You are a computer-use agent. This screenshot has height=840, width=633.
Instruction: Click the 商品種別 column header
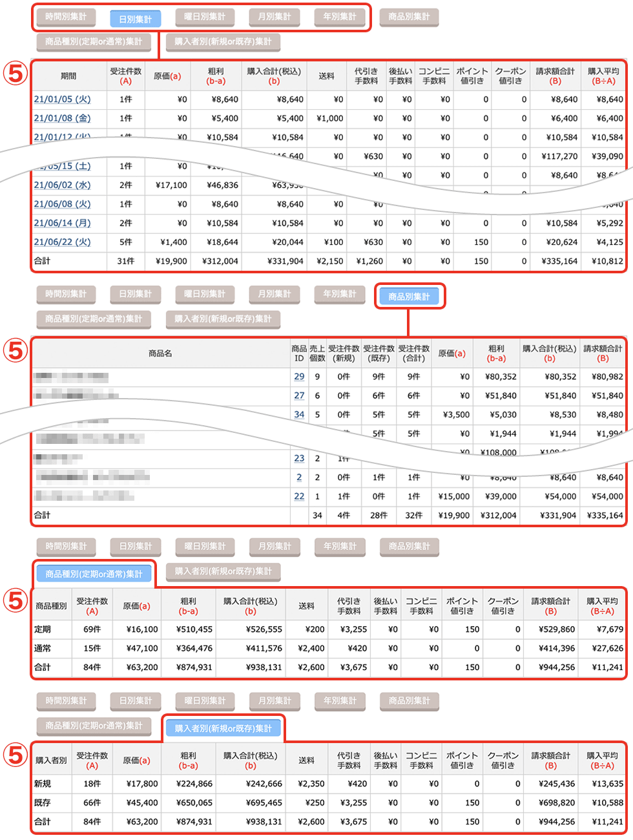tap(51, 606)
